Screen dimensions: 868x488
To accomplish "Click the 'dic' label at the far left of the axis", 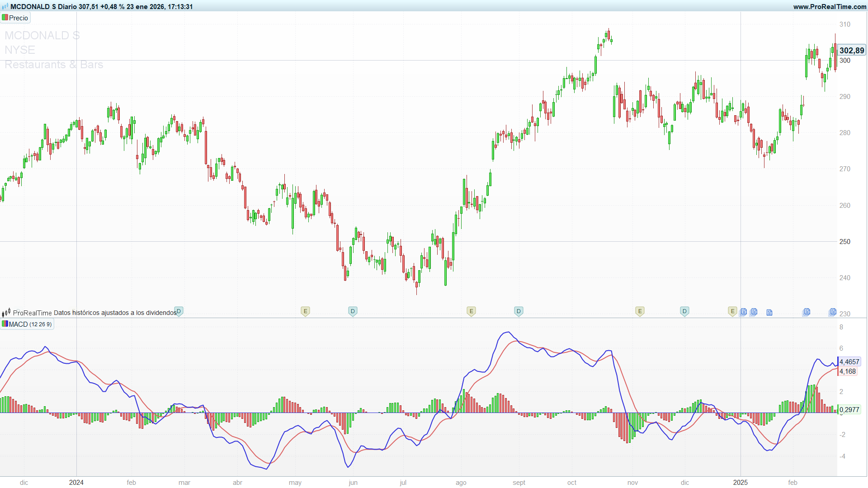I will coord(24,483).
